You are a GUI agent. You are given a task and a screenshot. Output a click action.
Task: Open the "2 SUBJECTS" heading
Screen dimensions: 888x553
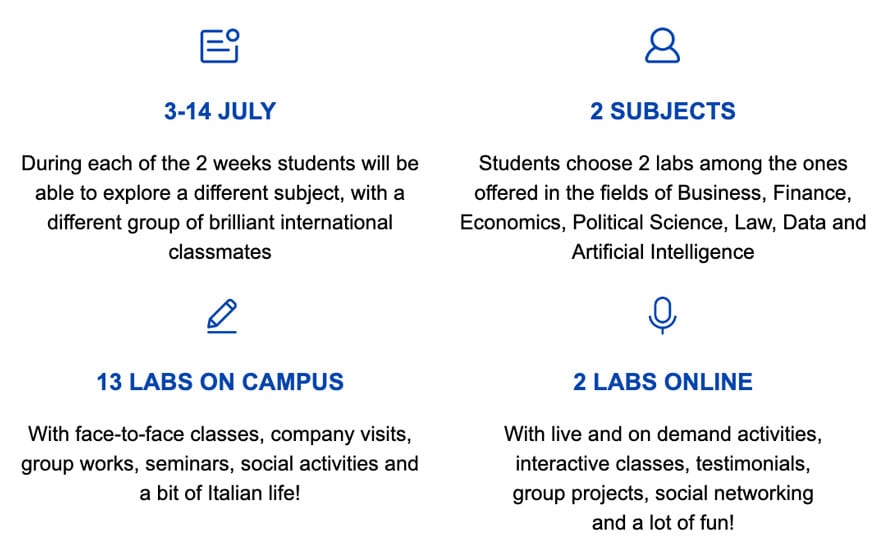662,111
